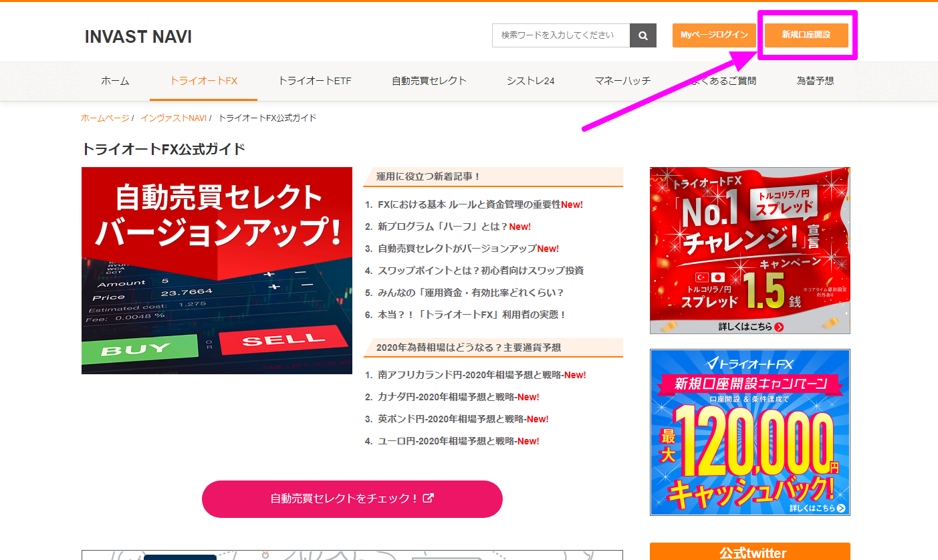Switch to the シストレ24 tab
The height and width of the screenshot is (560, 938).
point(530,81)
